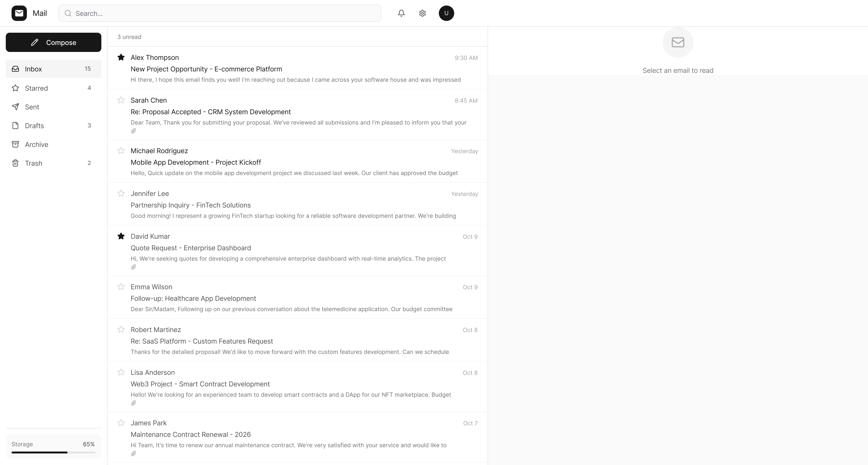Open settings via gear icon
The width and height of the screenshot is (868, 465).
[x=422, y=13]
